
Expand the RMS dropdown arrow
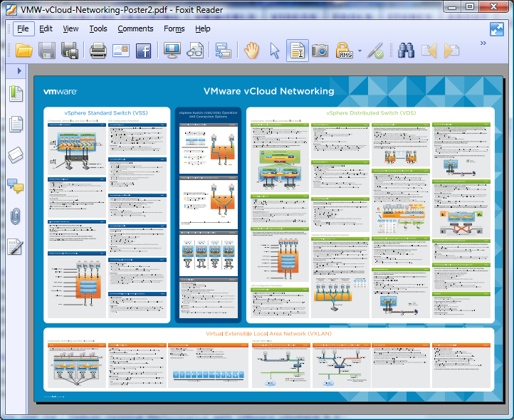pyautogui.click(x=360, y=51)
